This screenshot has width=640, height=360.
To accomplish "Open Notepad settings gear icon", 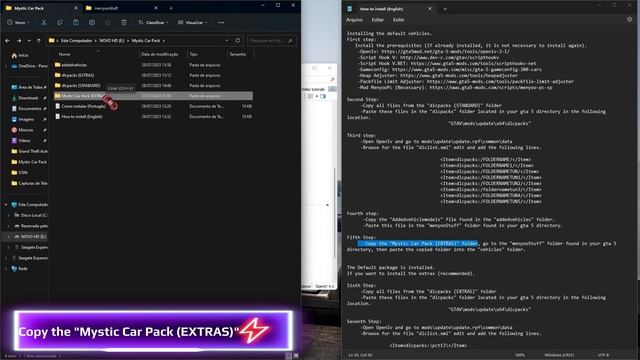I will click(x=629, y=20).
